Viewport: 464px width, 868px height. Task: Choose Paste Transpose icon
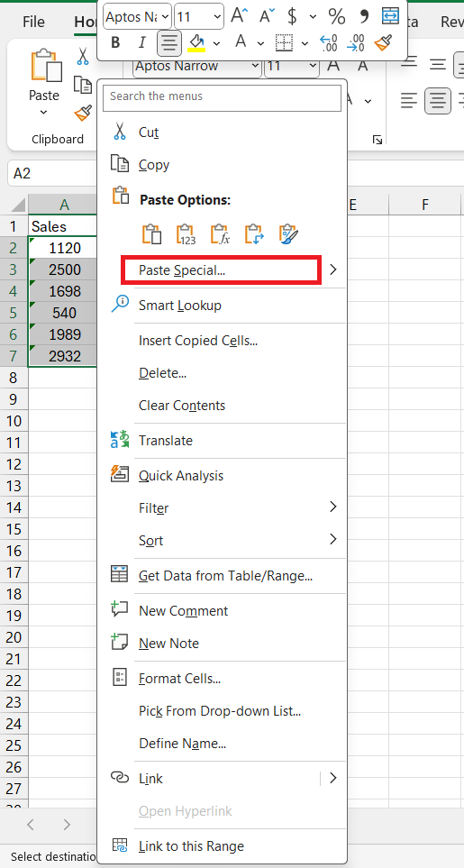pos(254,233)
